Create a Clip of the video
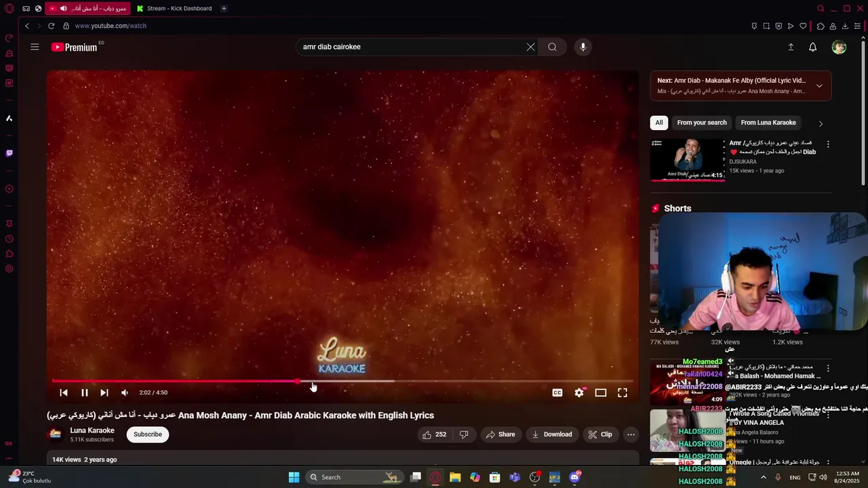 (600, 434)
